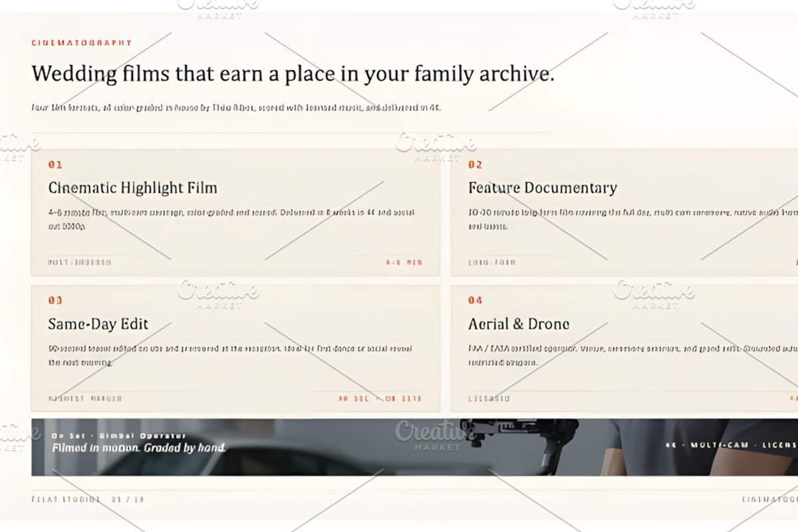Select the 'Cinematic Highlight Film' card title
The image size is (798, 532).
point(132,188)
